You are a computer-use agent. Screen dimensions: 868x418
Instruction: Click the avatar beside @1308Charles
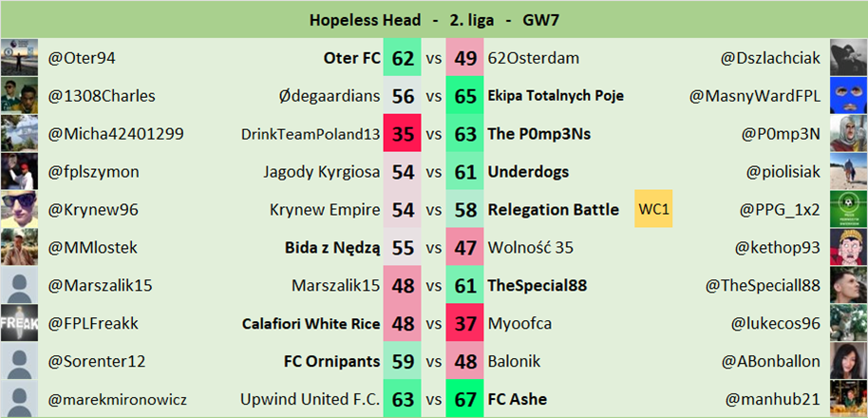coord(19,96)
